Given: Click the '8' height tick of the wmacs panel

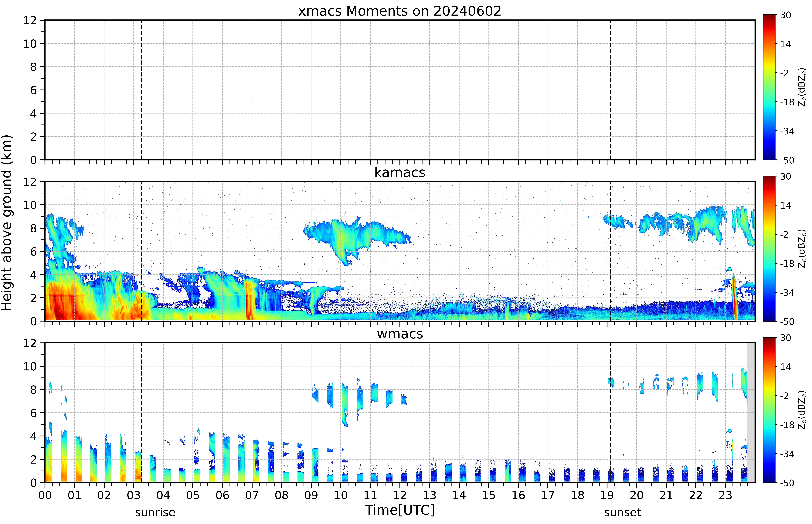Looking at the screenshot, I should (33, 390).
